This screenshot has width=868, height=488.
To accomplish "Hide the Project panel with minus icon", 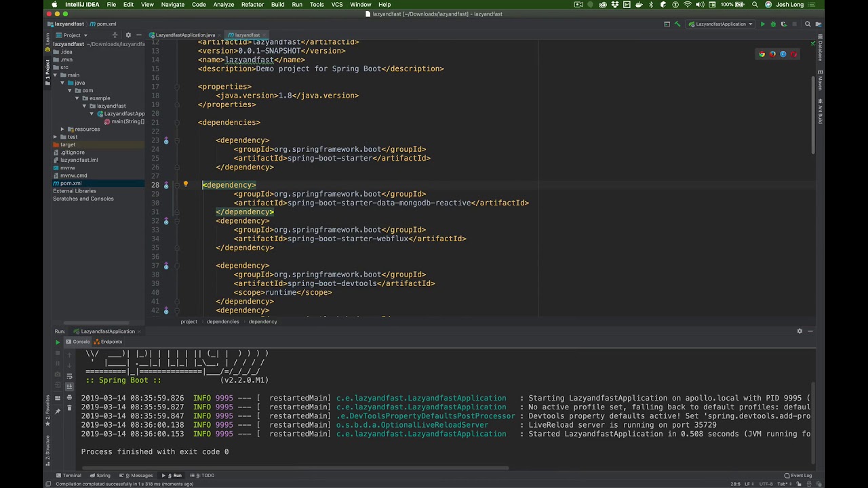I will [139, 35].
